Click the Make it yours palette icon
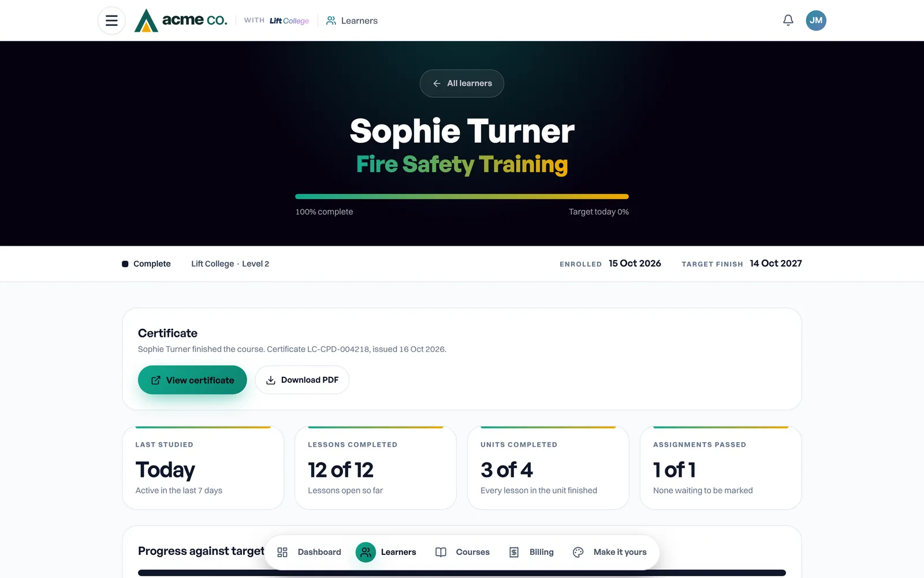This screenshot has height=578, width=924. (578, 553)
